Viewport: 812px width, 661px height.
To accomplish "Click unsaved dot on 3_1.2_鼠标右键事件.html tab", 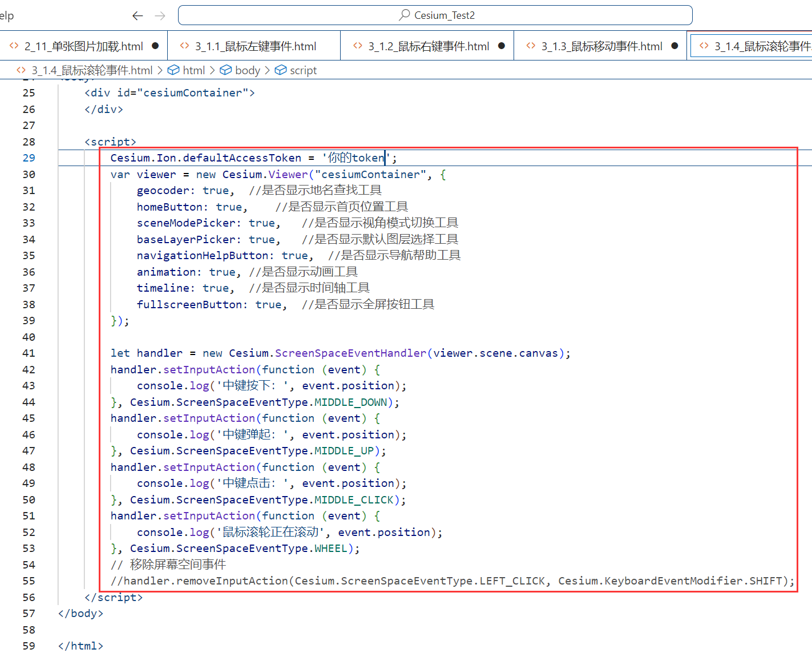I will (x=502, y=46).
